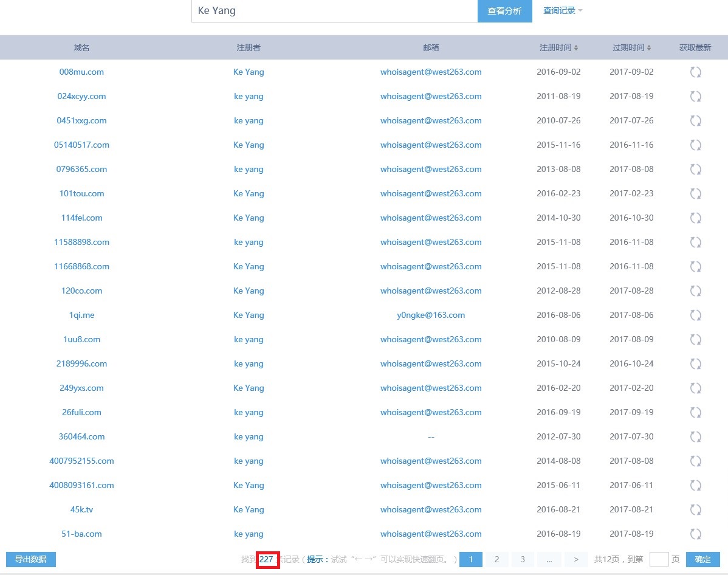Go to page 2
This screenshot has height=575, width=728.
497,559
